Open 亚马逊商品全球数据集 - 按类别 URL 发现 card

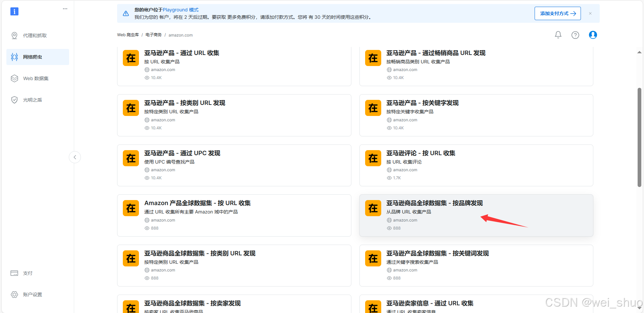[234, 265]
